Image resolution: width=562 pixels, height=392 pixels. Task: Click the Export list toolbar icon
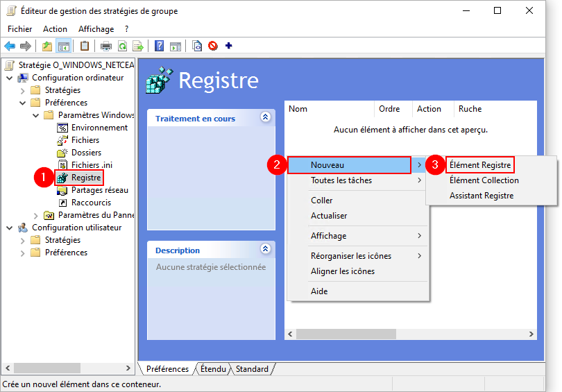click(138, 46)
